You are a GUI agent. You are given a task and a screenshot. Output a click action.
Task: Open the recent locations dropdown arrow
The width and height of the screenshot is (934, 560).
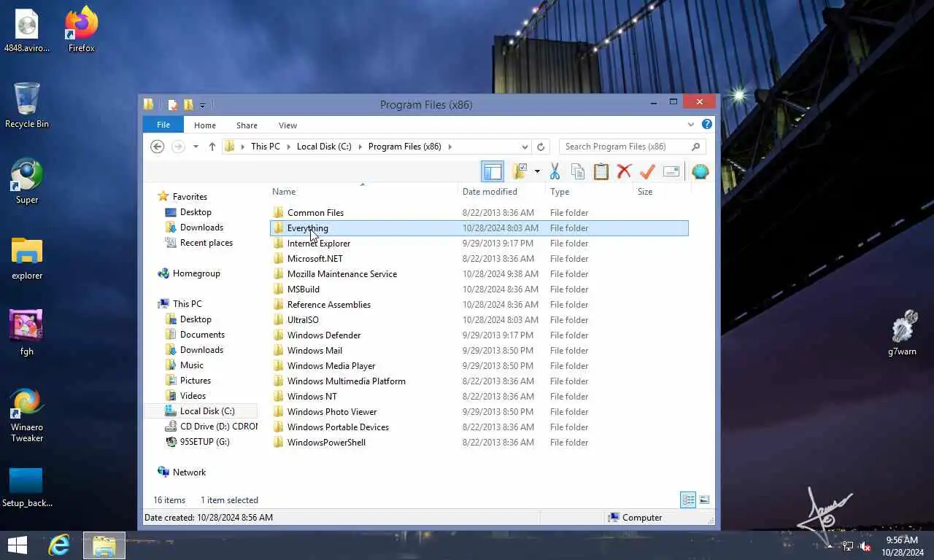point(196,147)
